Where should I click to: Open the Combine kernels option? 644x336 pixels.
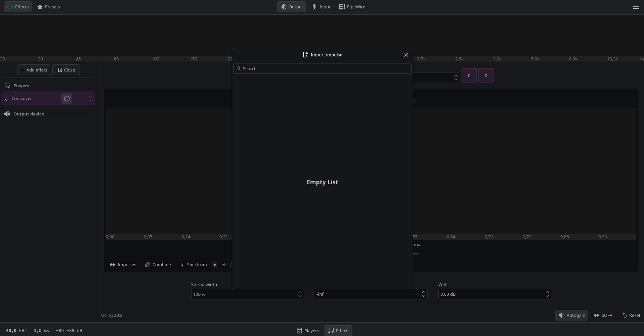pyautogui.click(x=158, y=265)
